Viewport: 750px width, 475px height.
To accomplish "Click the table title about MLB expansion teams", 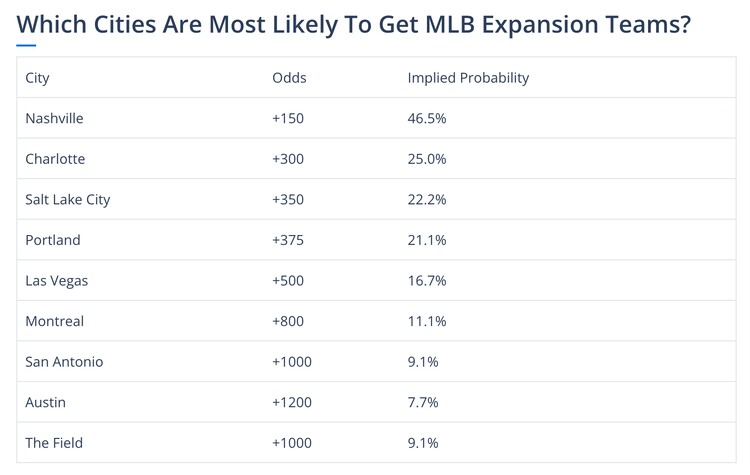I will click(353, 24).
